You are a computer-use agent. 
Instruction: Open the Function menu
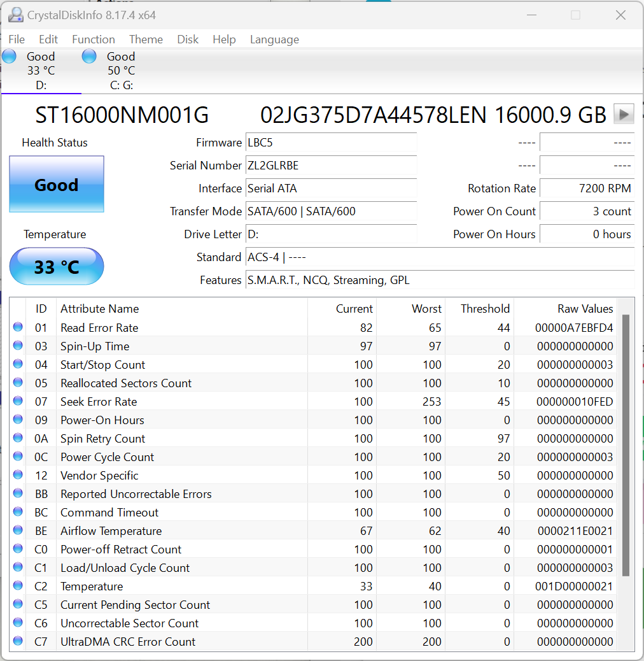pos(93,39)
